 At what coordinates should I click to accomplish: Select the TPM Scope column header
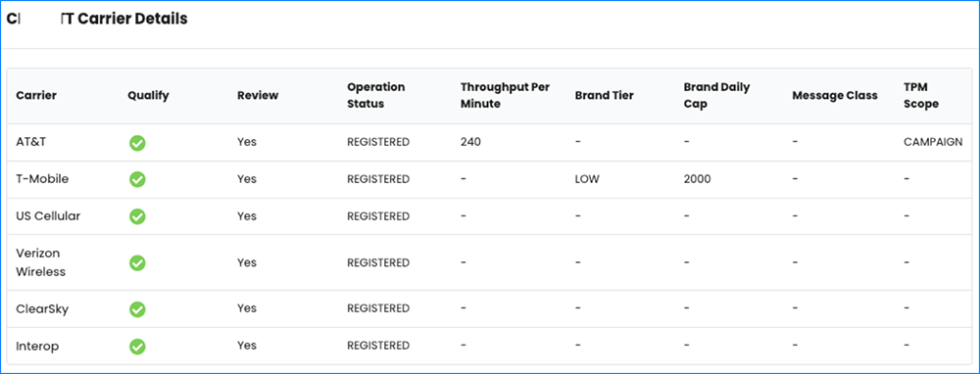coord(921,96)
